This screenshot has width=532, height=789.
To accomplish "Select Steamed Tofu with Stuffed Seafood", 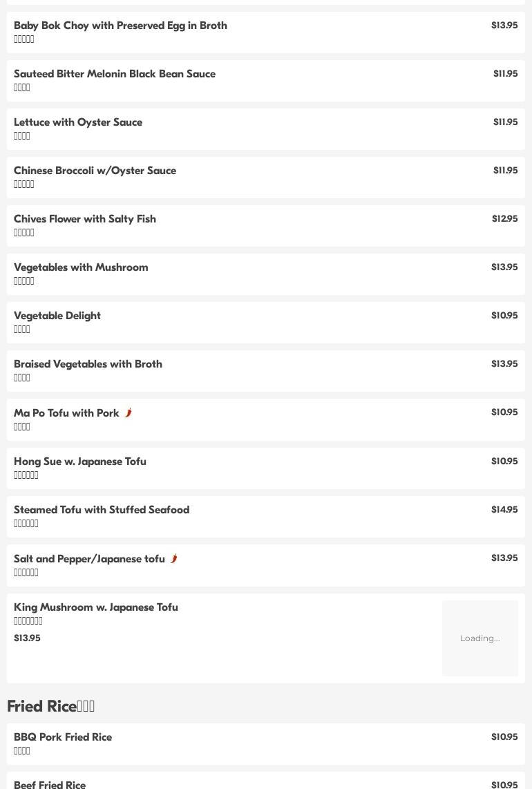I will click(102, 510).
